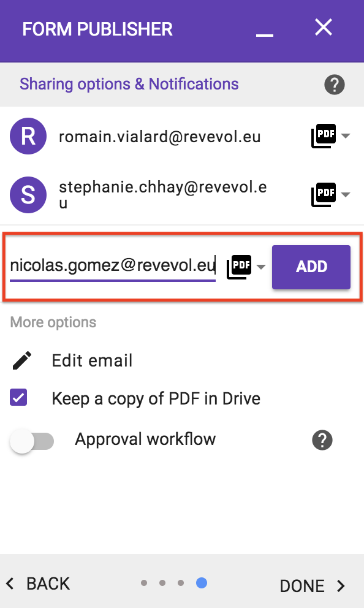The image size is (364, 608).
Task: Click the PDF icon for romain.vialard
Action: point(324,135)
